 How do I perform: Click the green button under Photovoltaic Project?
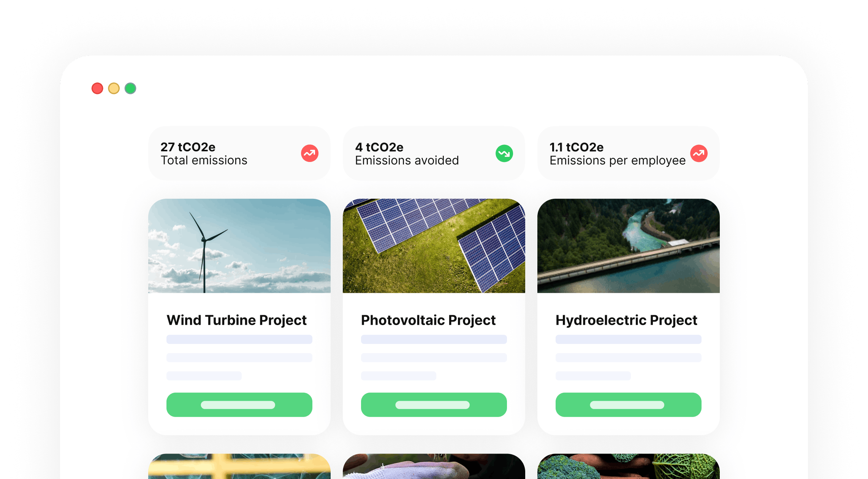434,404
